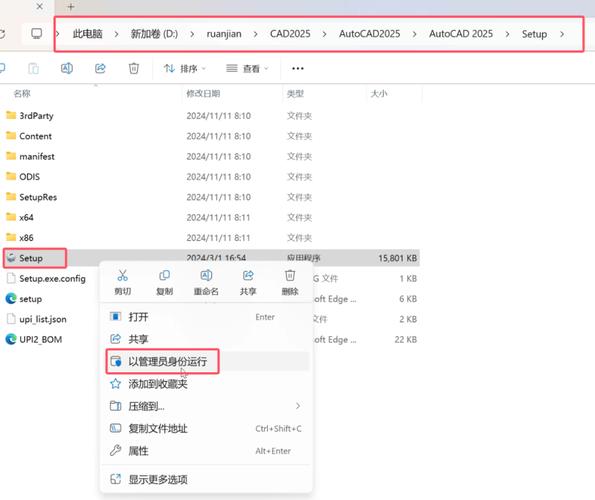Open the three-dots more options toolbar menu
The width and height of the screenshot is (595, 500).
298,68
